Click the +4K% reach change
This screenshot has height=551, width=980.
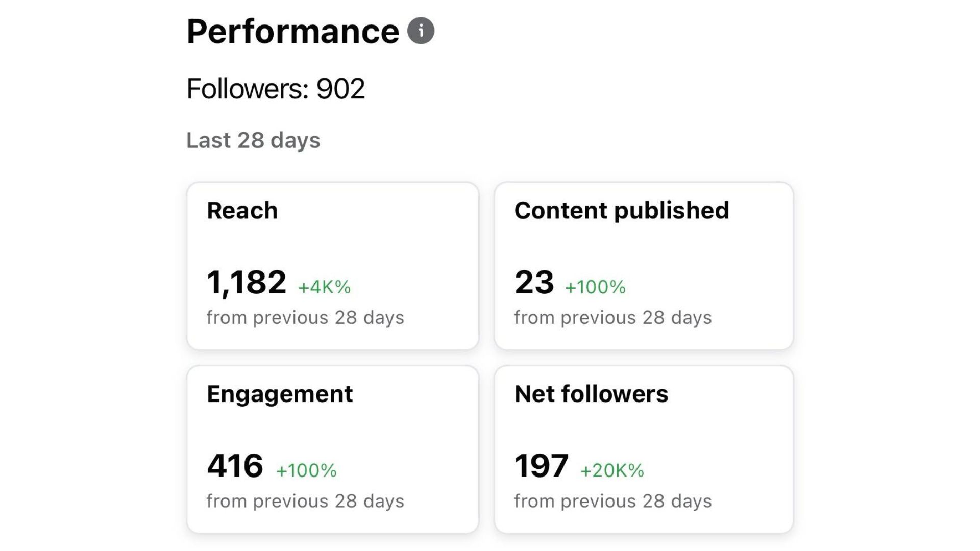(325, 287)
